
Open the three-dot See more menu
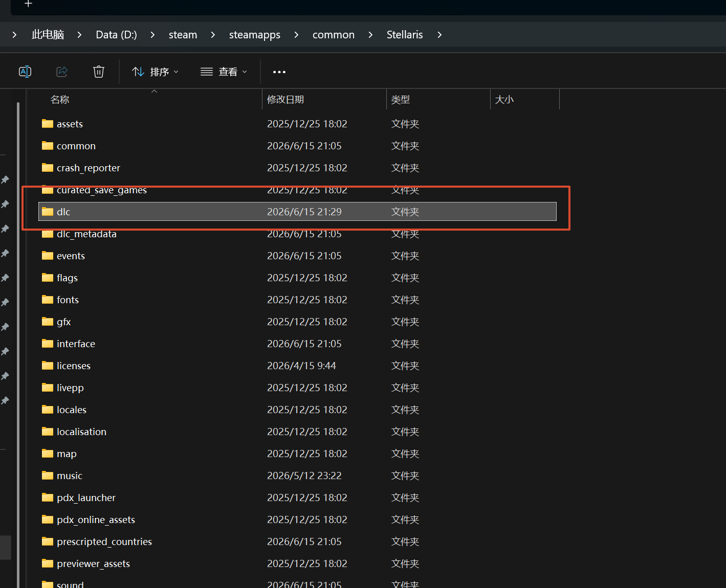(279, 72)
